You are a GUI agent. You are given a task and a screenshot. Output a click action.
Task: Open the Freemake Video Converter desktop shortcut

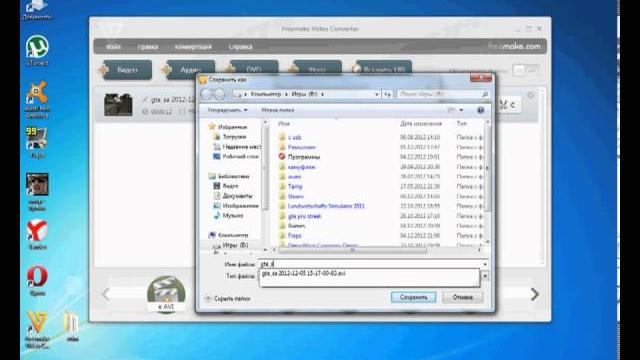click(37, 330)
